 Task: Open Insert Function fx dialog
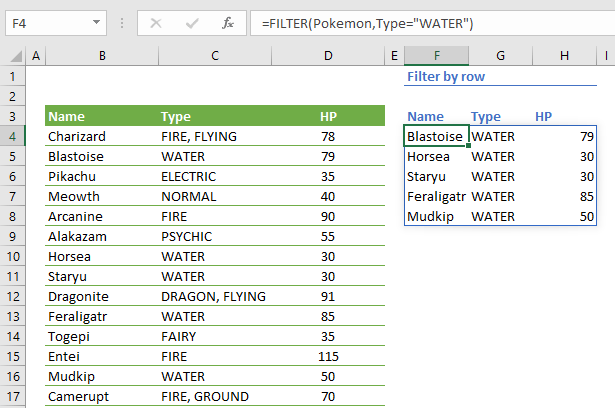tap(228, 22)
